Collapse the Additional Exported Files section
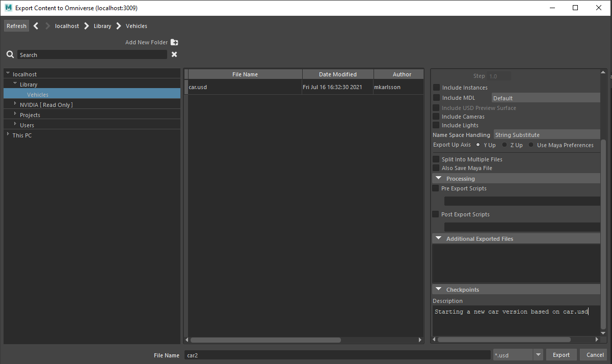Image resolution: width=612 pixels, height=364 pixels. 438,238
